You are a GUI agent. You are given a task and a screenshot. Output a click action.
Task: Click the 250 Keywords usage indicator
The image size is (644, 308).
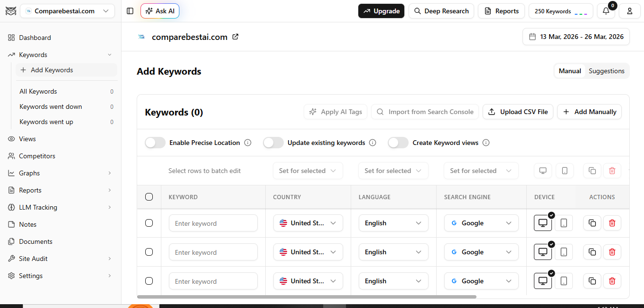561,11
